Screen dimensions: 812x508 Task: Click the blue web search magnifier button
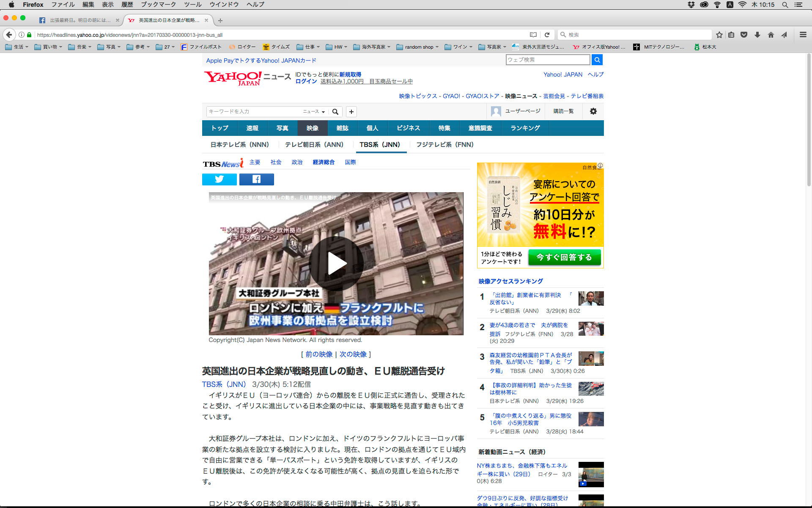click(597, 60)
